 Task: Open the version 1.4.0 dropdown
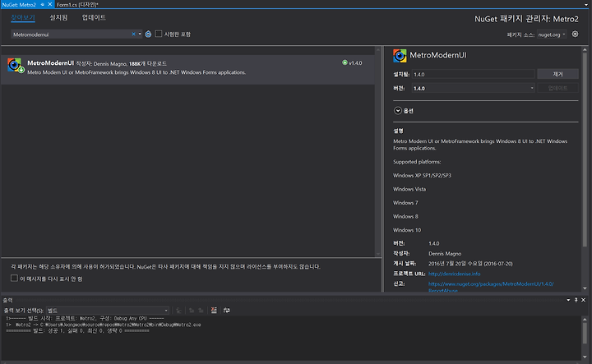[x=474, y=88]
